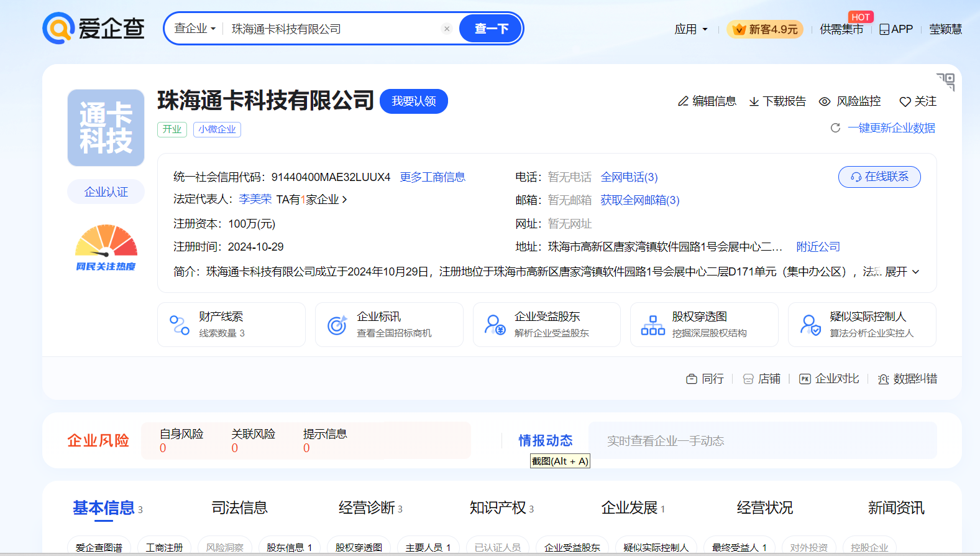Switch to the 新闻资讯 tab
980x556 pixels.
click(896, 508)
